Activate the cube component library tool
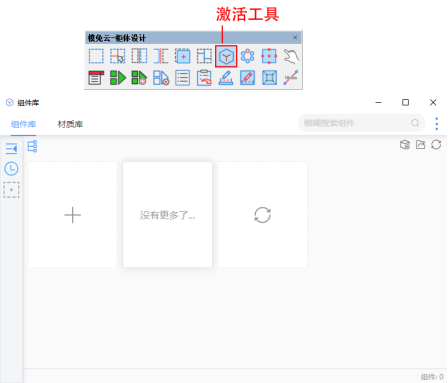Screen dimensions: 448x383 pos(226,56)
